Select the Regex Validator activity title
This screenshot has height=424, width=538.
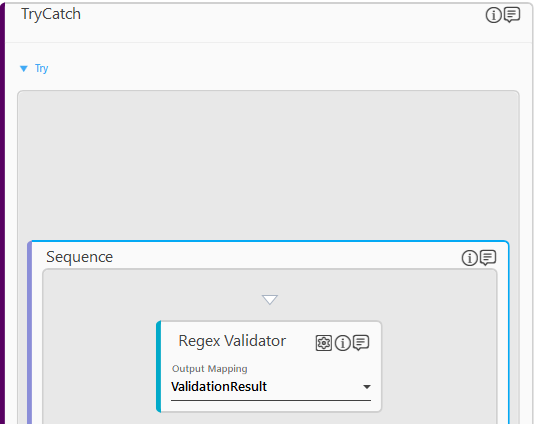pyautogui.click(x=232, y=341)
